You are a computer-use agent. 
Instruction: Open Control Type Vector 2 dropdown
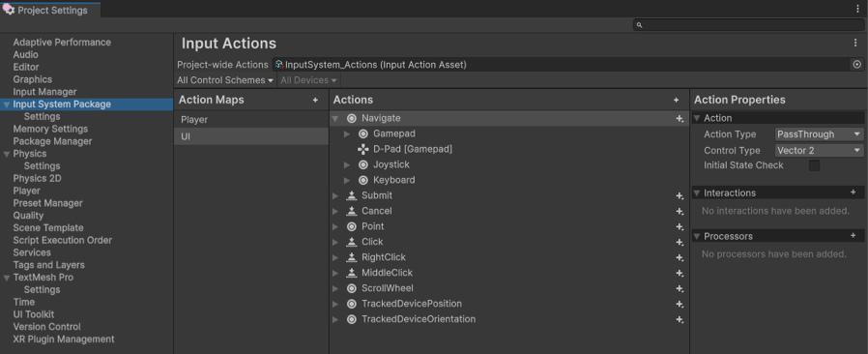pos(820,151)
